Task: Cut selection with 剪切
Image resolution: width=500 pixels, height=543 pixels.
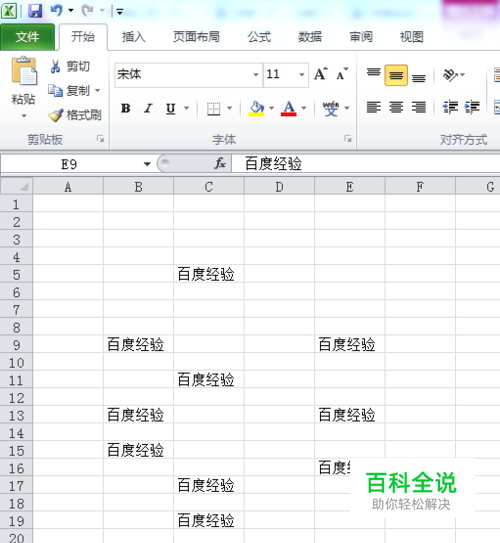Action: [x=70, y=66]
